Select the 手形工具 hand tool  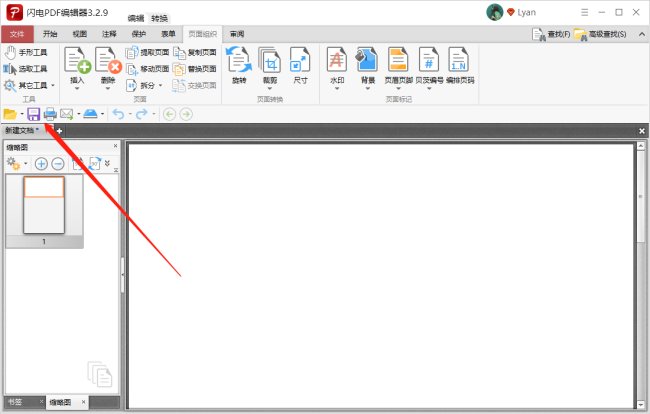(26, 53)
